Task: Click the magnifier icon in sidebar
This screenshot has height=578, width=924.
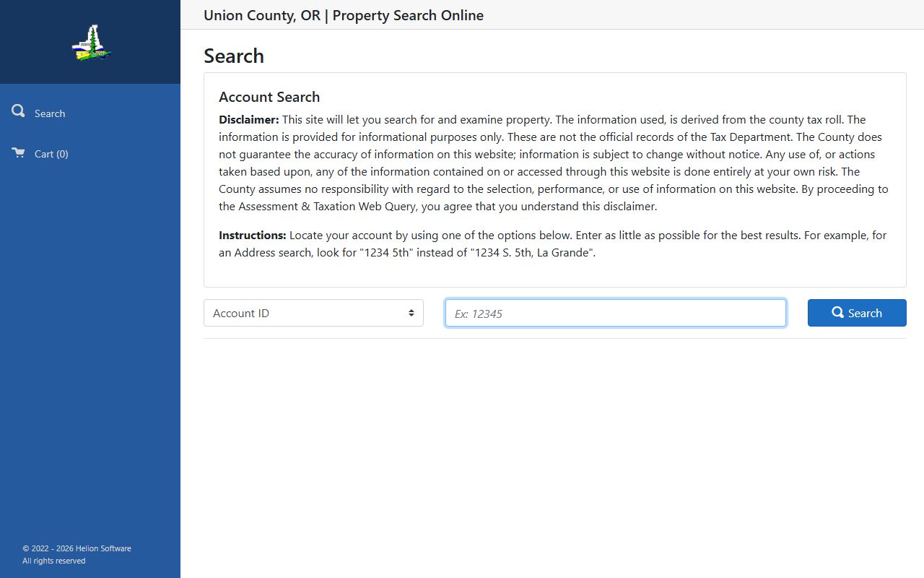Action: [18, 111]
